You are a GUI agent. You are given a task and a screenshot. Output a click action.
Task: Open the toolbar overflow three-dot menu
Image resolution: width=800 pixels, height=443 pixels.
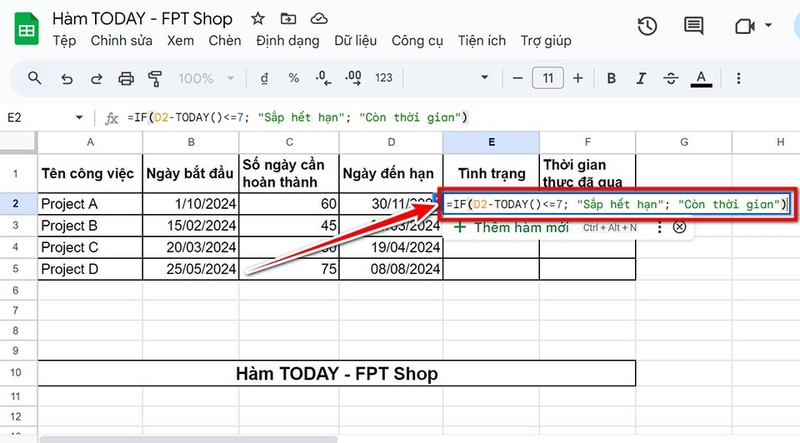tap(738, 78)
